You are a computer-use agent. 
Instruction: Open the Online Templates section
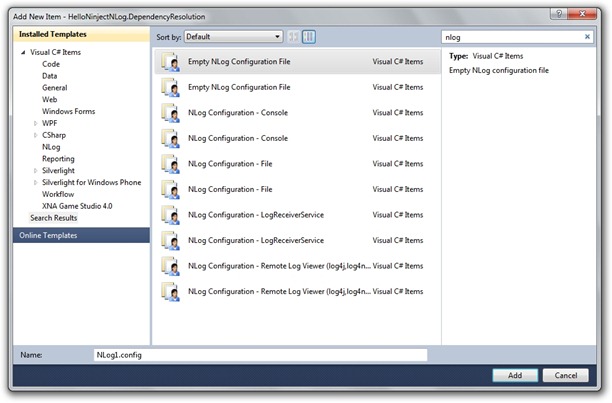pyautogui.click(x=48, y=235)
